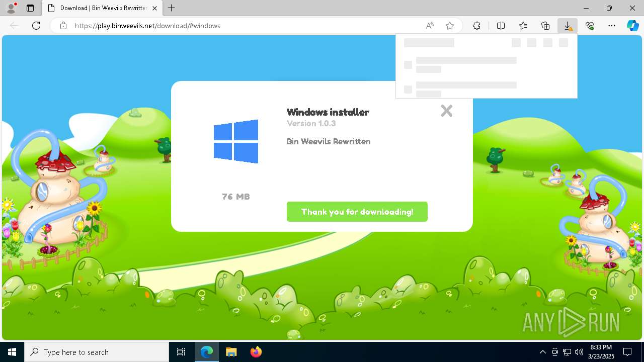
Task: Open File Explorer from taskbar
Action: coord(231,352)
